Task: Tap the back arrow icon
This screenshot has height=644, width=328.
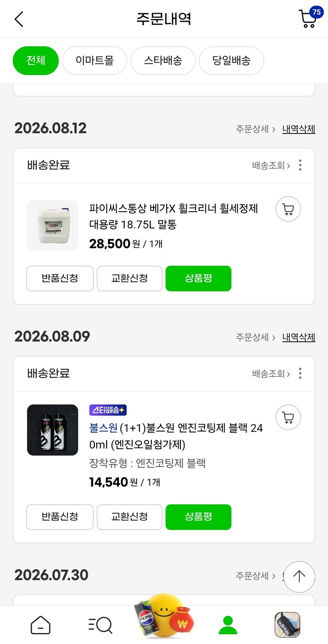Action: tap(19, 19)
